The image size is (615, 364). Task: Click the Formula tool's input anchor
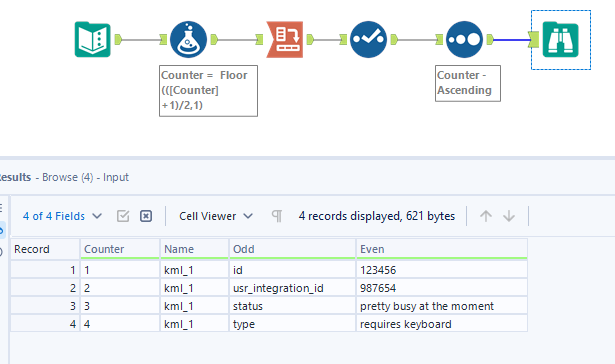(x=163, y=40)
